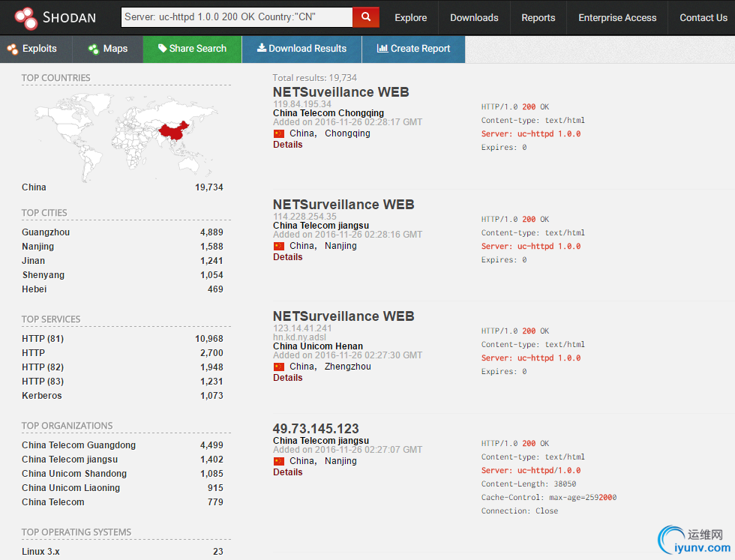This screenshot has height=560, width=735.
Task: Filter by China Telecom Guangdong organization
Action: click(79, 445)
